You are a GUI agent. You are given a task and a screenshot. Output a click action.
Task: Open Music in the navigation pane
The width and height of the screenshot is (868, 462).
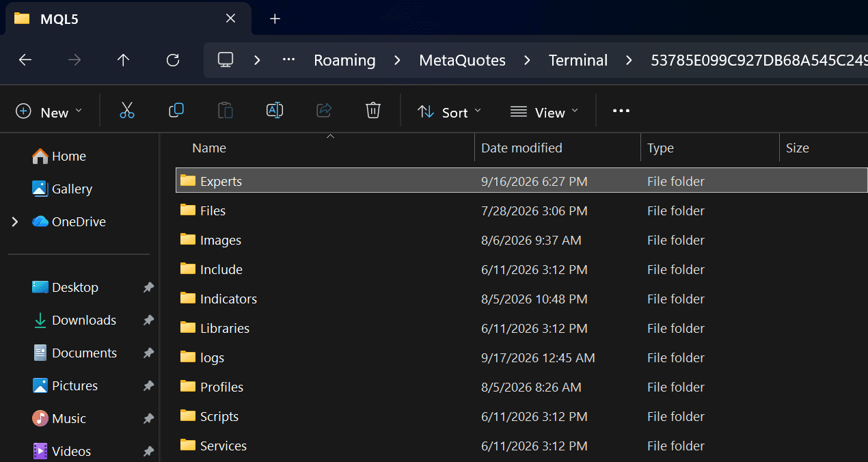pos(59,419)
